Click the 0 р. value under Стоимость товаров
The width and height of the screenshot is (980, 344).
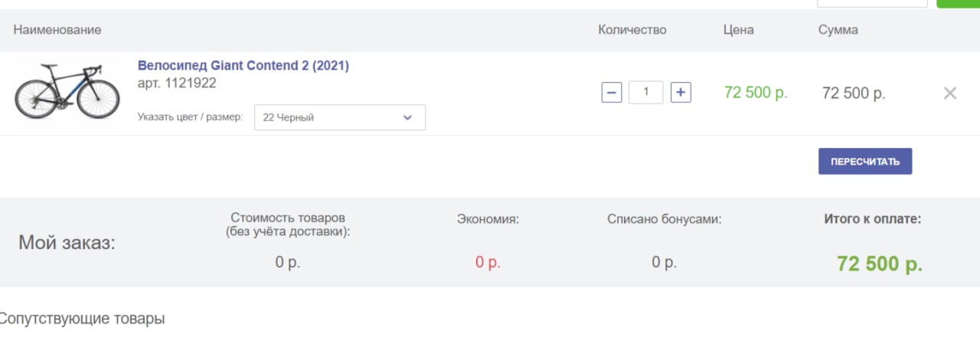288,263
